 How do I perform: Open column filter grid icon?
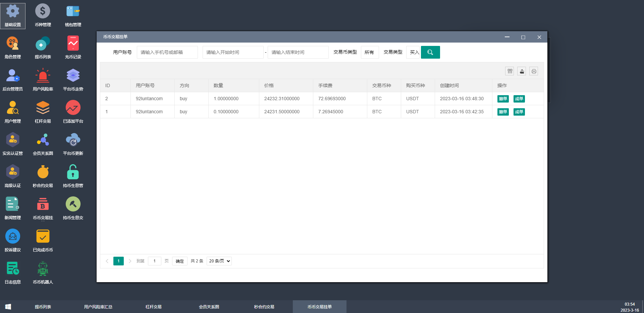[x=509, y=71]
